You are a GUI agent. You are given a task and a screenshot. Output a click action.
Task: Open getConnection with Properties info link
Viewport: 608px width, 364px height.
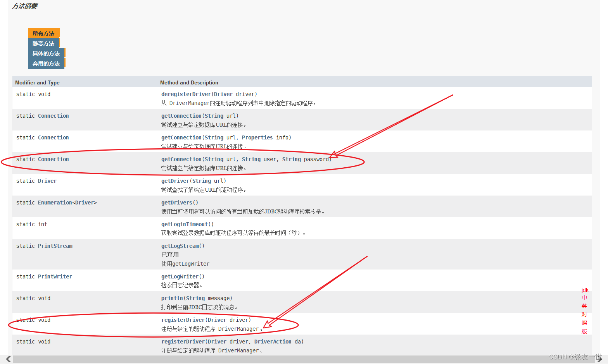(181, 137)
